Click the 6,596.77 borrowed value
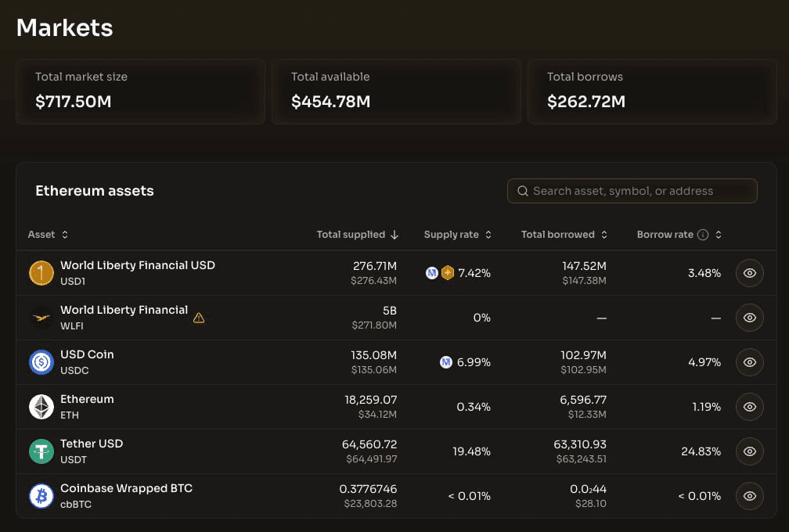 point(583,400)
